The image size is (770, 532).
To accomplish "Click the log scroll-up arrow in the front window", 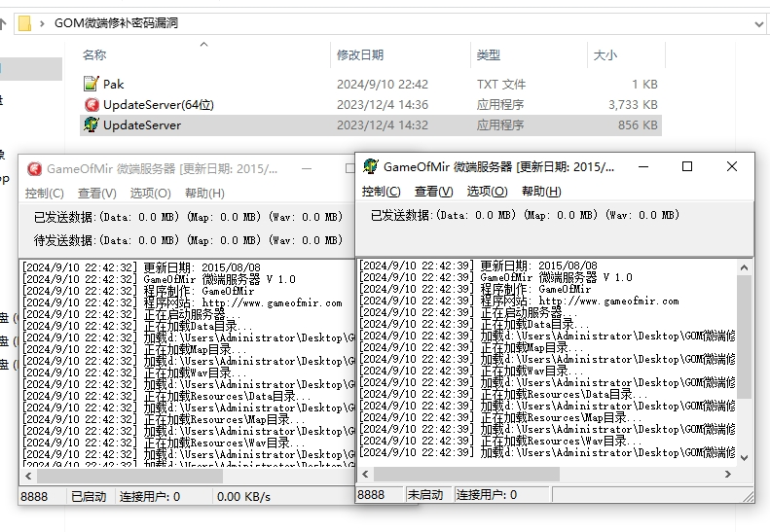I will point(744,267).
